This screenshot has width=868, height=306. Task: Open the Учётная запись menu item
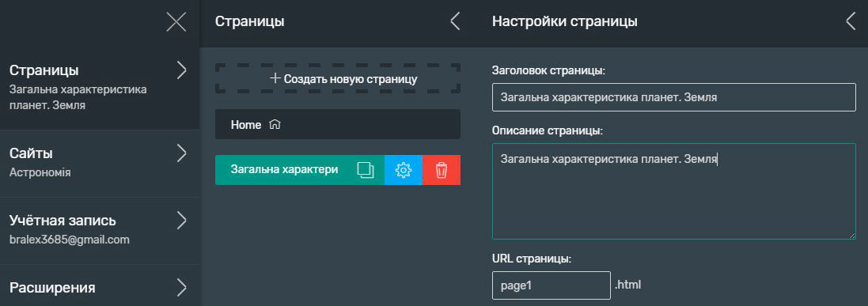pyautogui.click(x=100, y=231)
